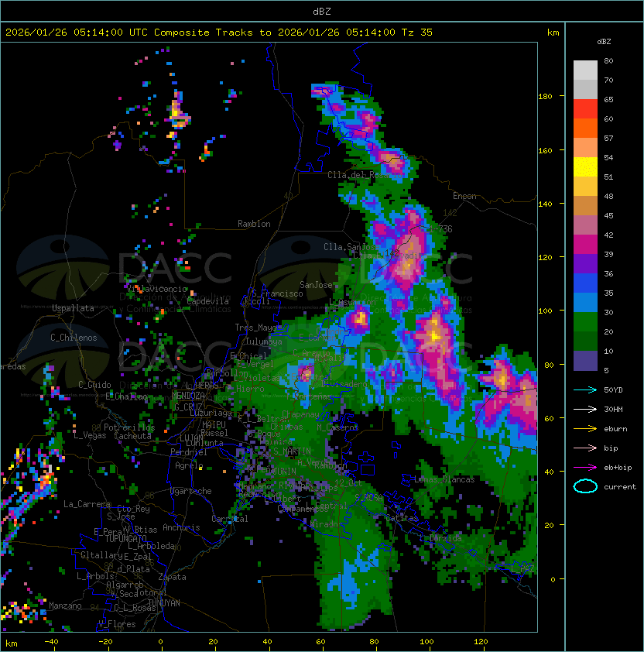This screenshot has height=652, width=644.
Task: Click the 'Agrelo' place label
Action: point(189,465)
